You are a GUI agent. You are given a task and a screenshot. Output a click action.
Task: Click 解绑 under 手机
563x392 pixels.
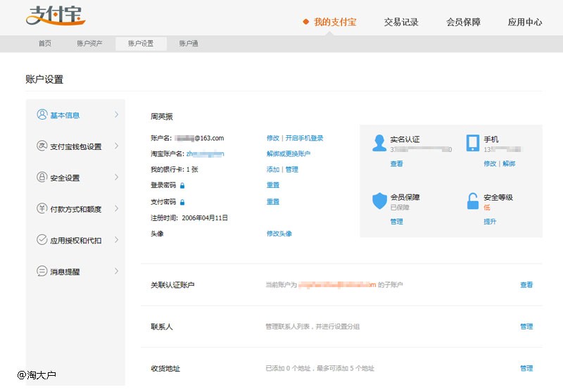[509, 164]
